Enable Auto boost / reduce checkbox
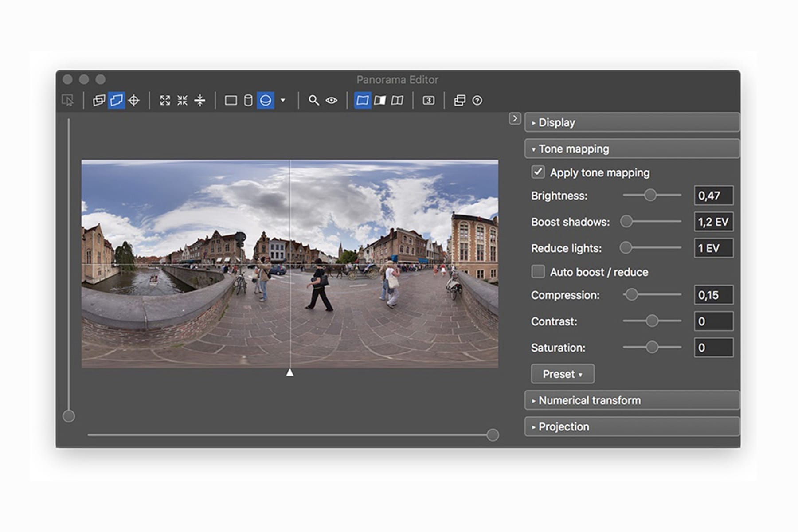The image size is (798, 532). tap(538, 271)
